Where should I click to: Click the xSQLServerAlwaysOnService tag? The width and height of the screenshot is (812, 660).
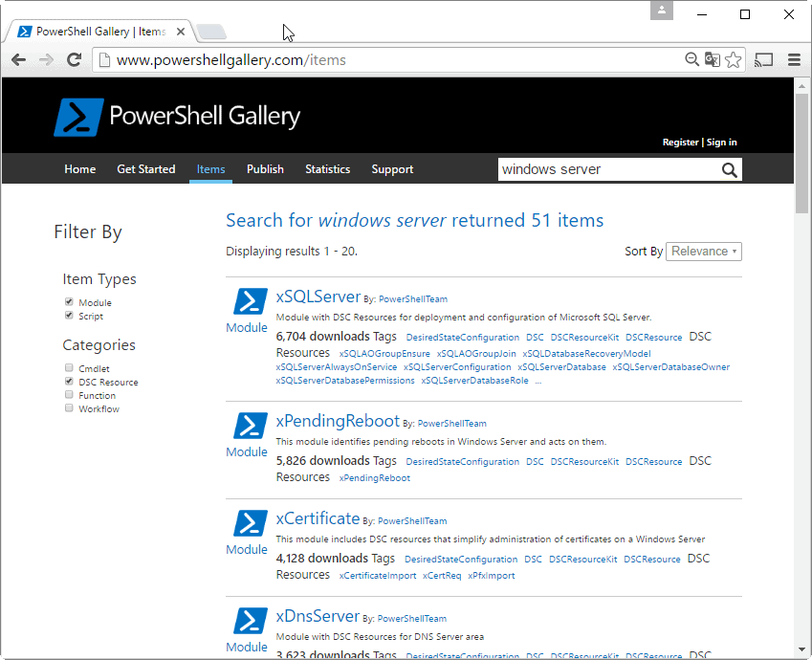pos(336,367)
